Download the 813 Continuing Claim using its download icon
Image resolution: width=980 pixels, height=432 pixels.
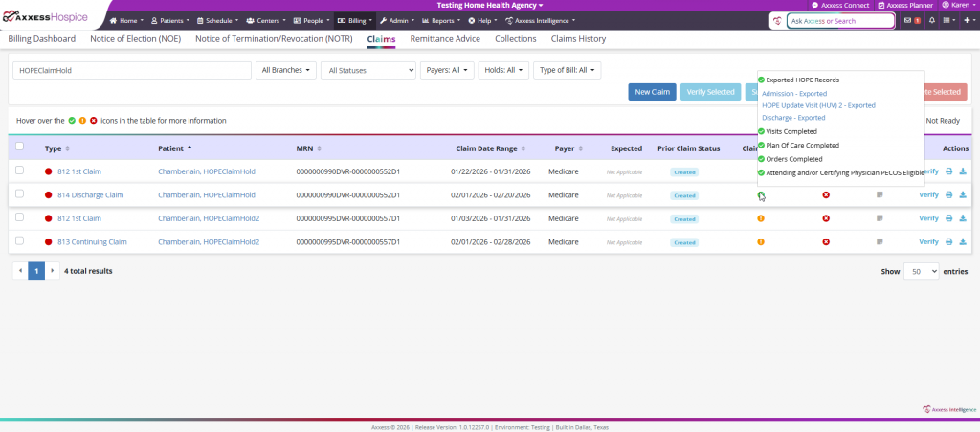[x=963, y=242]
